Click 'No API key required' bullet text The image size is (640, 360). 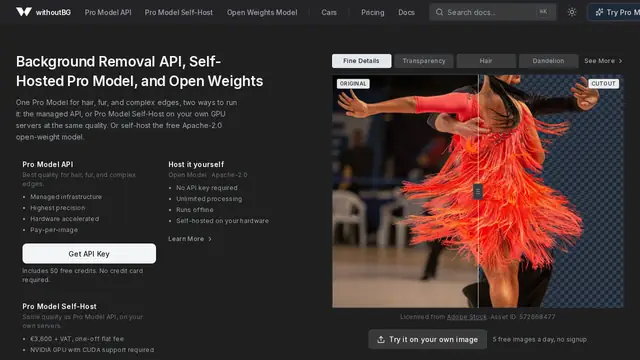(207, 188)
